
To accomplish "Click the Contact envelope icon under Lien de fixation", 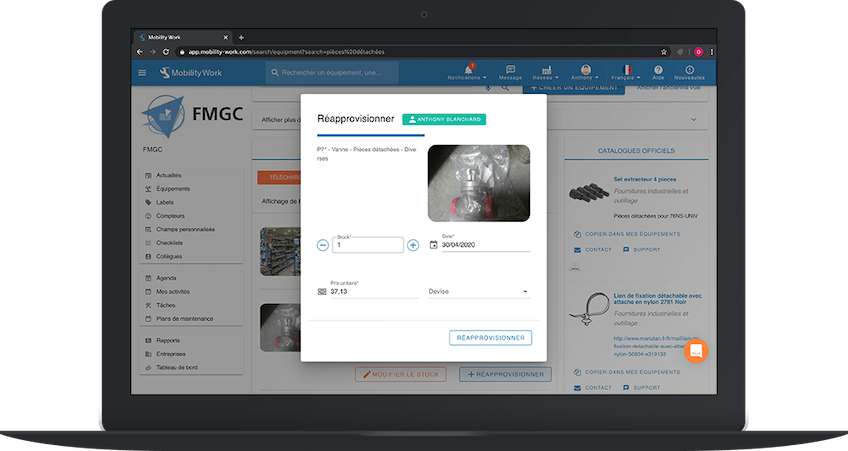I will pyautogui.click(x=577, y=388).
